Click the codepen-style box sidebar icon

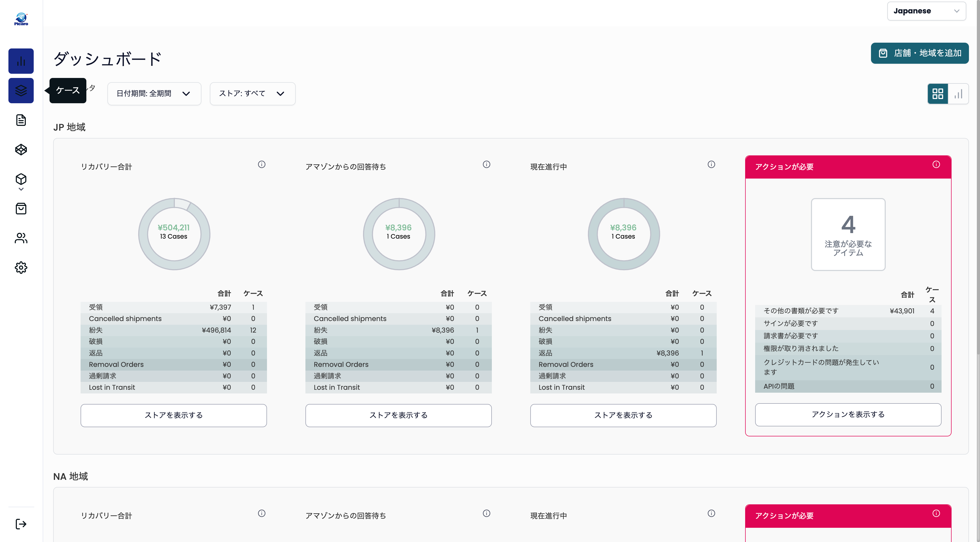[21, 150]
